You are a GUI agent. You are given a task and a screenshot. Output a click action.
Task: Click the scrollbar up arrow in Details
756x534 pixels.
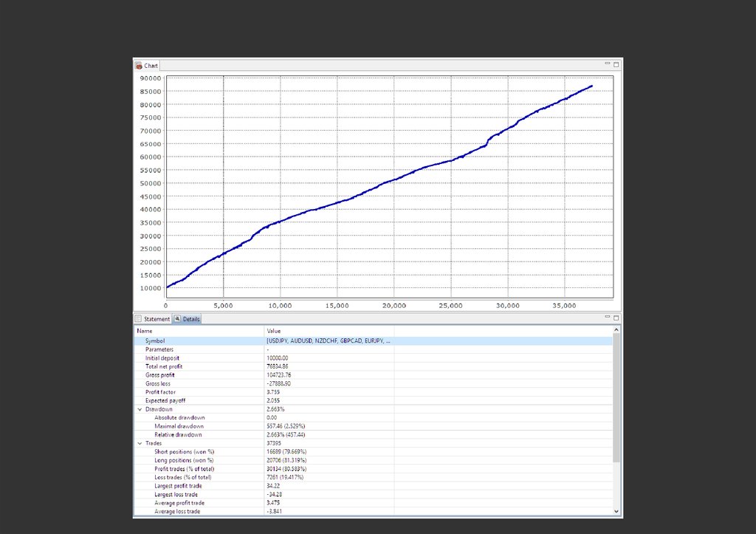[x=616, y=332]
